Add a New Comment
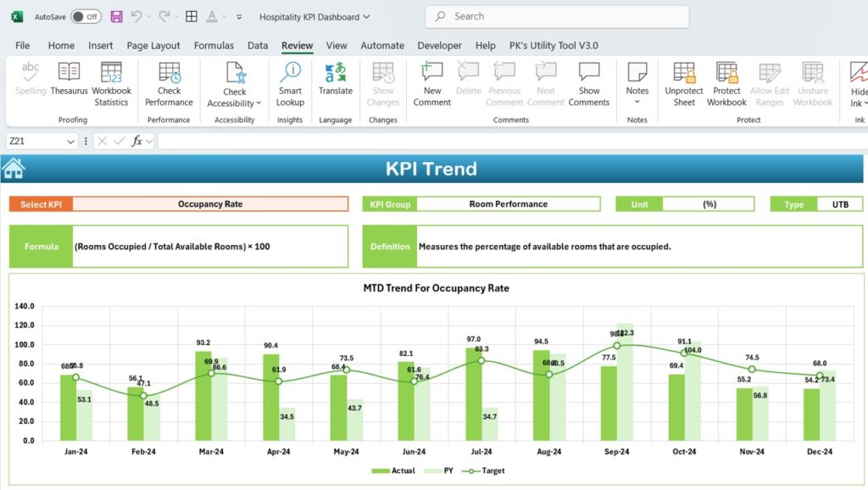This screenshot has height=490, width=868. (432, 84)
